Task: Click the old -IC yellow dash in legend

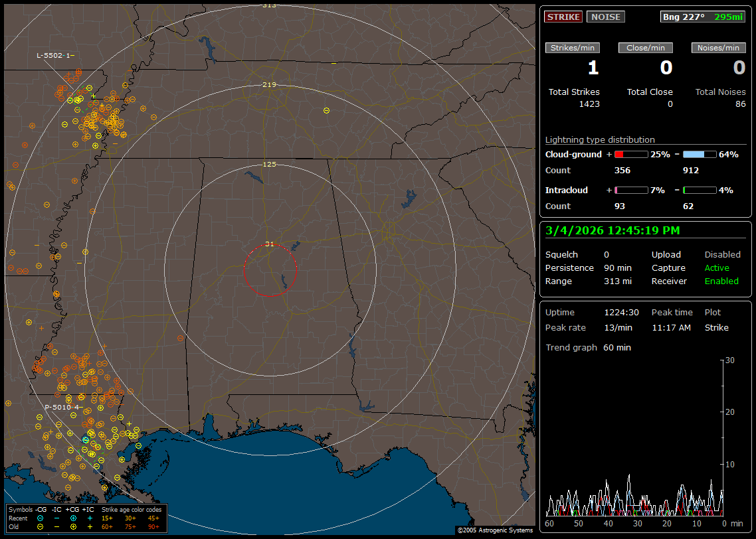Action: pyautogui.click(x=56, y=526)
